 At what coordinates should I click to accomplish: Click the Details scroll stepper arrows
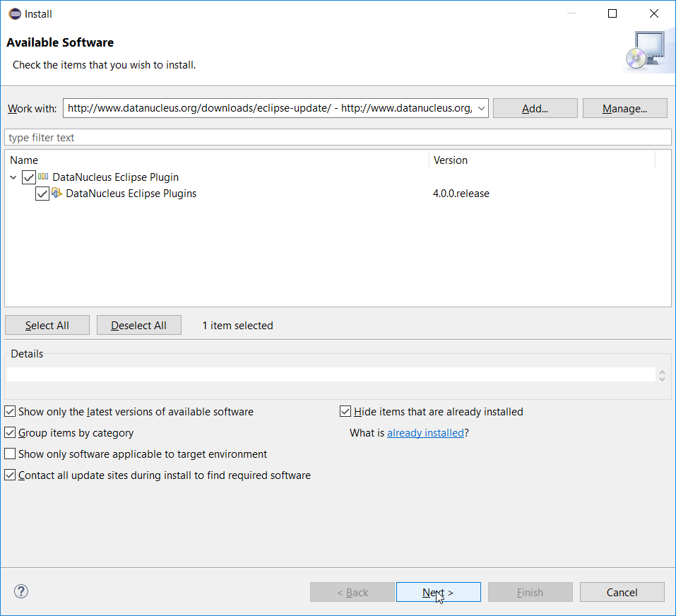click(x=662, y=375)
